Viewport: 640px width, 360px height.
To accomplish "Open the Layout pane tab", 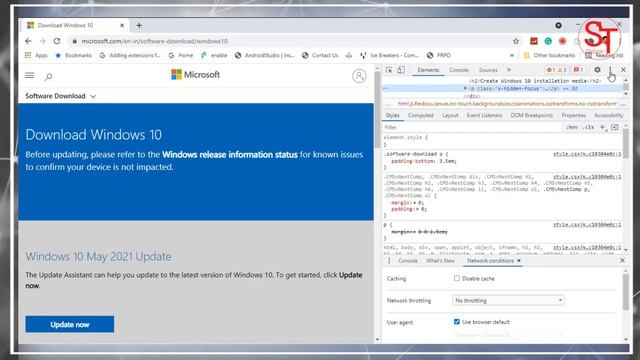I will 450,116.
